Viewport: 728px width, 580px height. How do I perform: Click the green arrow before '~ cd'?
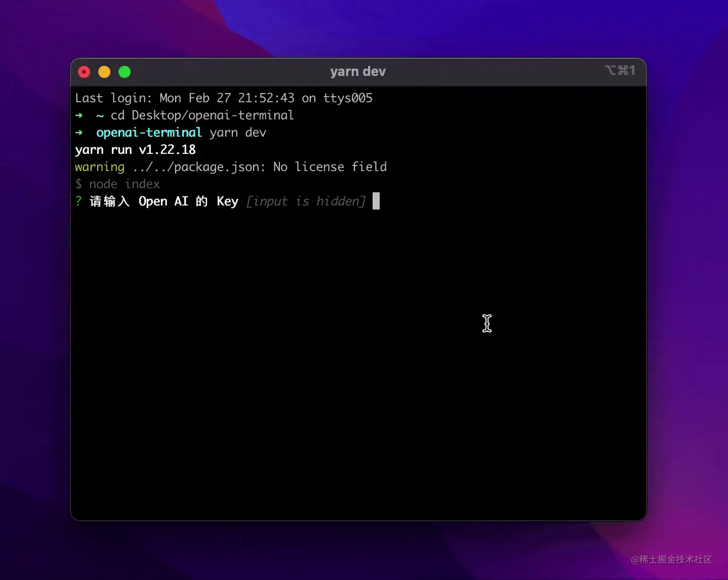[x=79, y=115]
